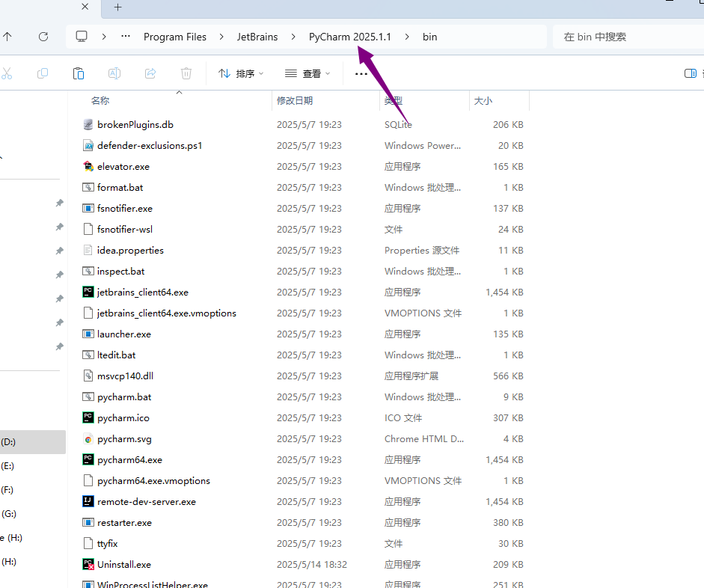
Task: Sort by Date modified (修改日期) header
Action: click(x=295, y=100)
